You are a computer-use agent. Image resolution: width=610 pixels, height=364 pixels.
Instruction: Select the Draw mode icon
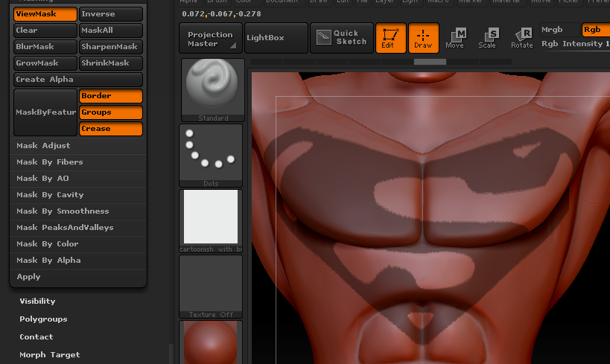423,38
